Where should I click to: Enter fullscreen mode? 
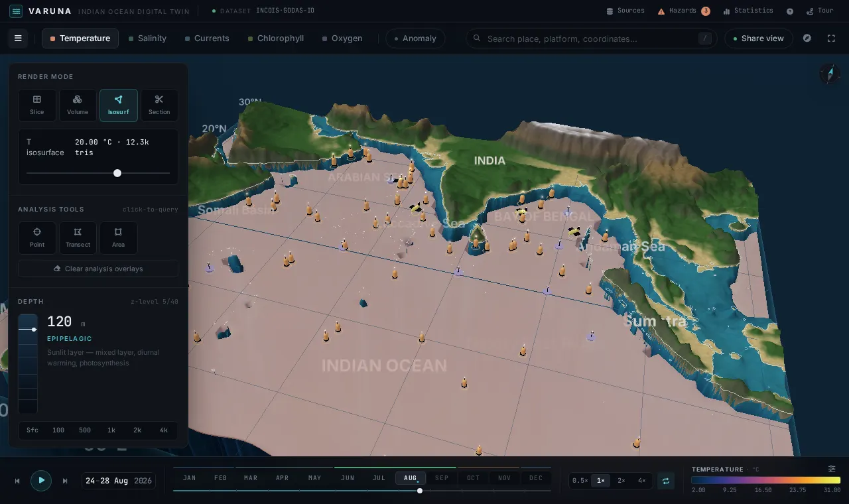click(x=831, y=38)
